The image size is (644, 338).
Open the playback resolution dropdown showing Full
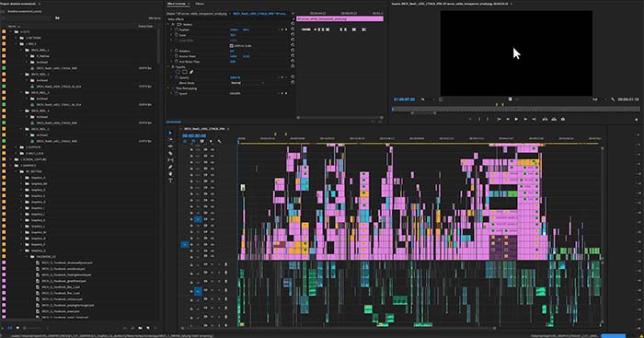click(x=599, y=99)
